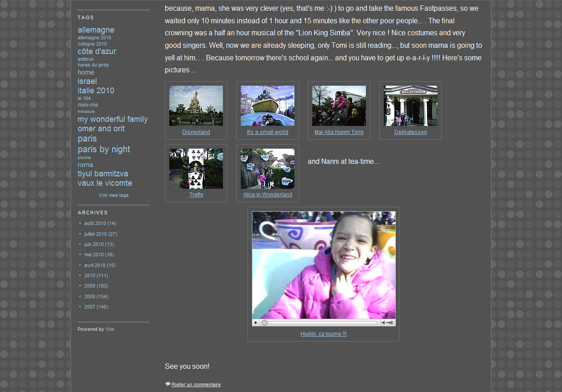Visit the Vox link in footer
Viewport: 562px width, 392px height.
(x=110, y=329)
